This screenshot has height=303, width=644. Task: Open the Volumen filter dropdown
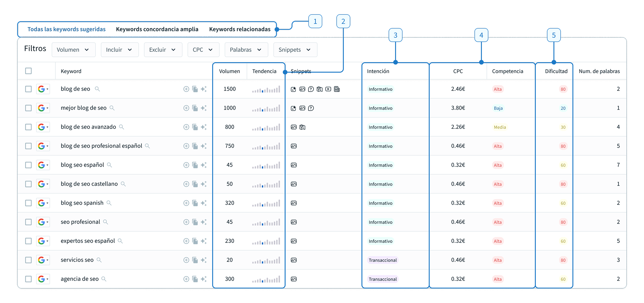[x=73, y=50]
